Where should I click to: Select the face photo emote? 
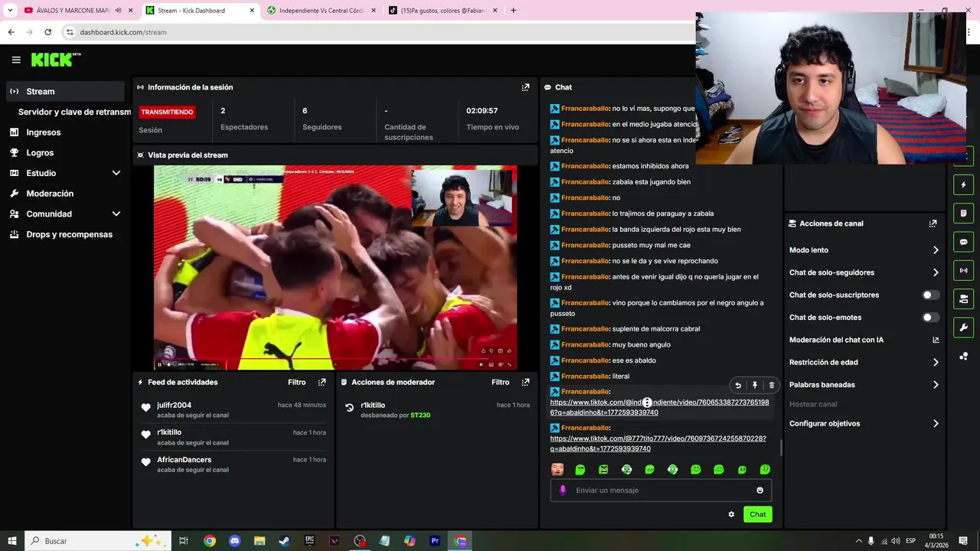[x=557, y=469]
